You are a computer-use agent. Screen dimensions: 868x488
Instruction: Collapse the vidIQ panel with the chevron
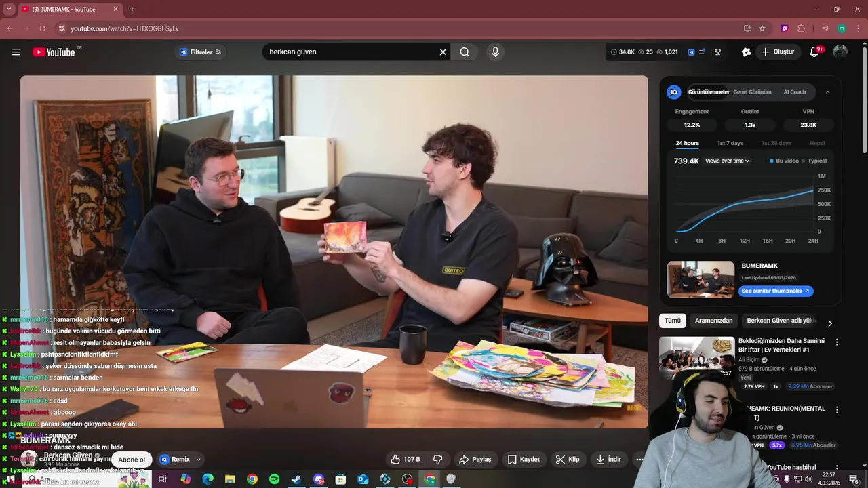click(827, 92)
